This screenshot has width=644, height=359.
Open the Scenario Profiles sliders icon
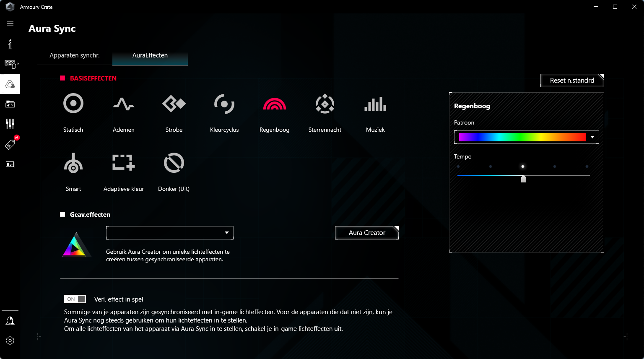(10, 124)
